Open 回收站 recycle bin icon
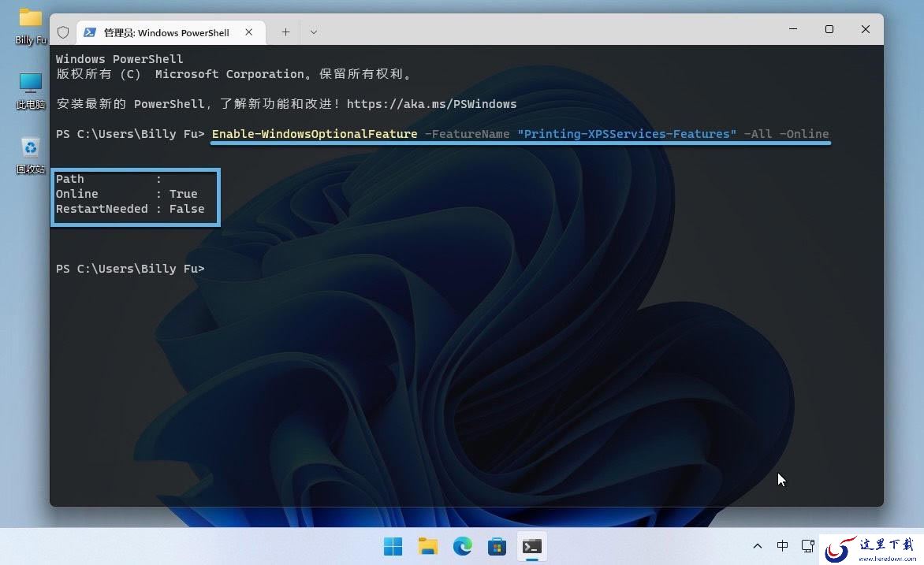 pos(30,155)
